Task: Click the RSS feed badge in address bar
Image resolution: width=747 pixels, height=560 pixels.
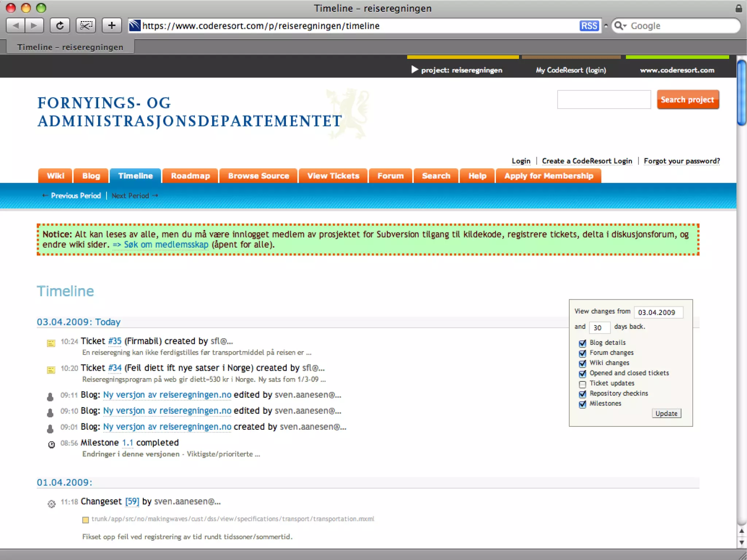Action: [x=589, y=26]
